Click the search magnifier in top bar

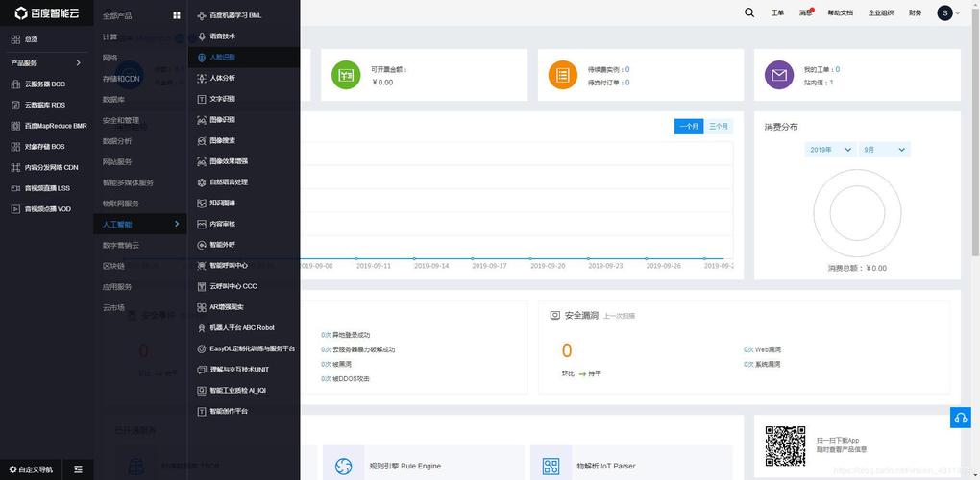tap(749, 12)
